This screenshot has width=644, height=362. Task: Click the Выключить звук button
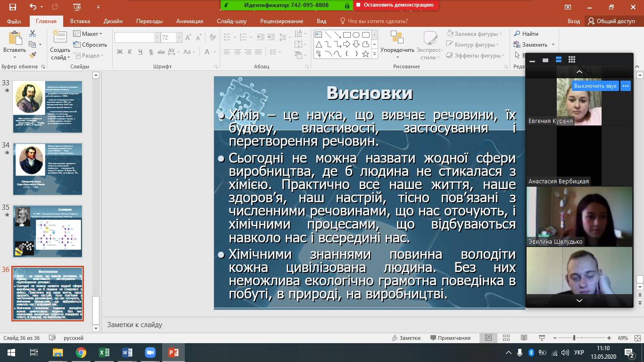(595, 86)
